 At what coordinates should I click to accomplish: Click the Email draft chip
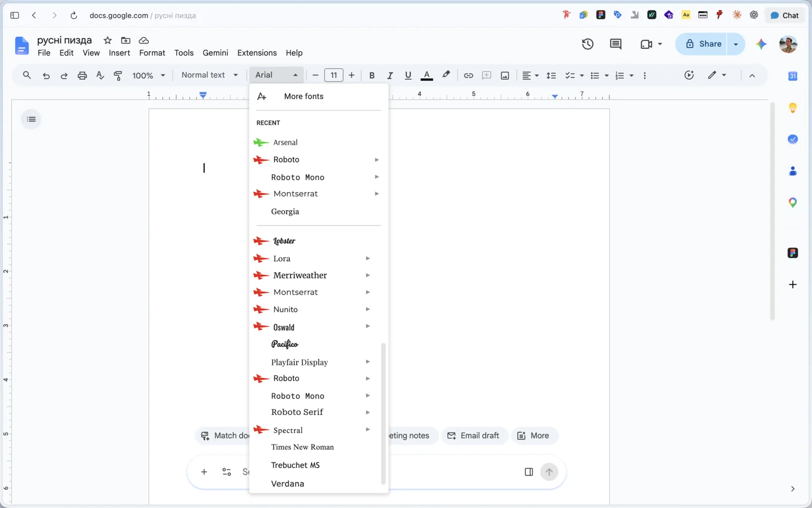click(475, 436)
